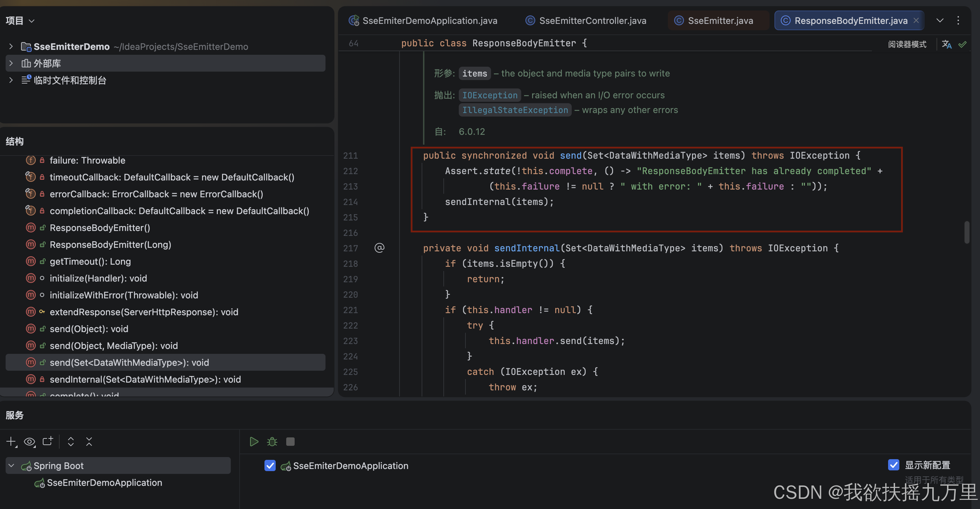Viewport: 980px width, 509px height.
Task: Open the 项目 view dropdown
Action: point(20,21)
